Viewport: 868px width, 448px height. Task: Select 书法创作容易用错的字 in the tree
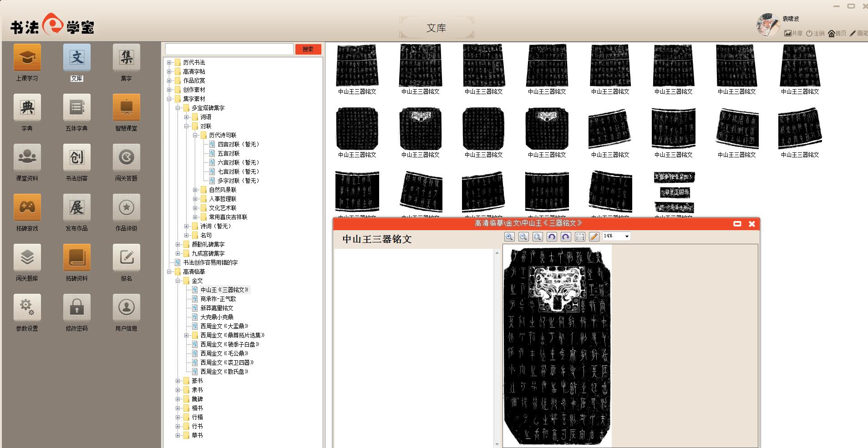pyautogui.click(x=210, y=262)
